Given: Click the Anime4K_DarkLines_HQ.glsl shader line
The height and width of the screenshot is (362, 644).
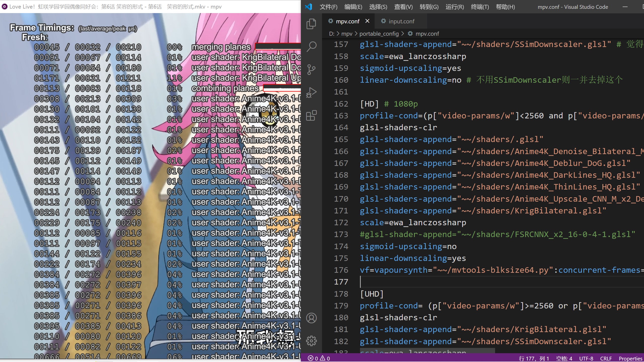Looking at the screenshot, I should [x=500, y=175].
